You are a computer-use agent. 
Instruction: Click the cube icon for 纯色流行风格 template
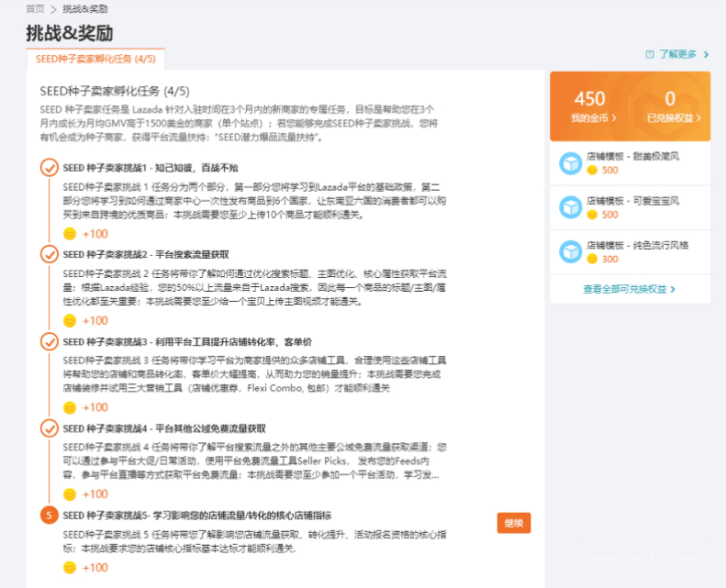[571, 251]
